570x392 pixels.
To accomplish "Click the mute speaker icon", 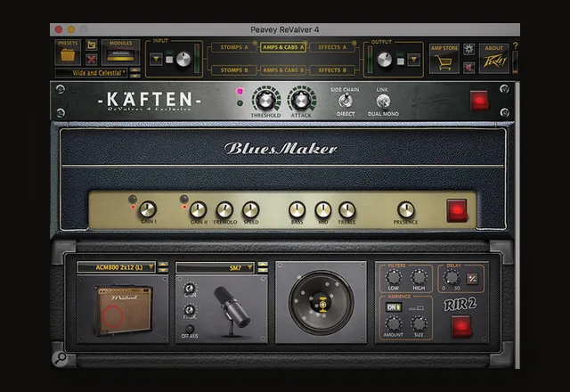I will (x=469, y=67).
